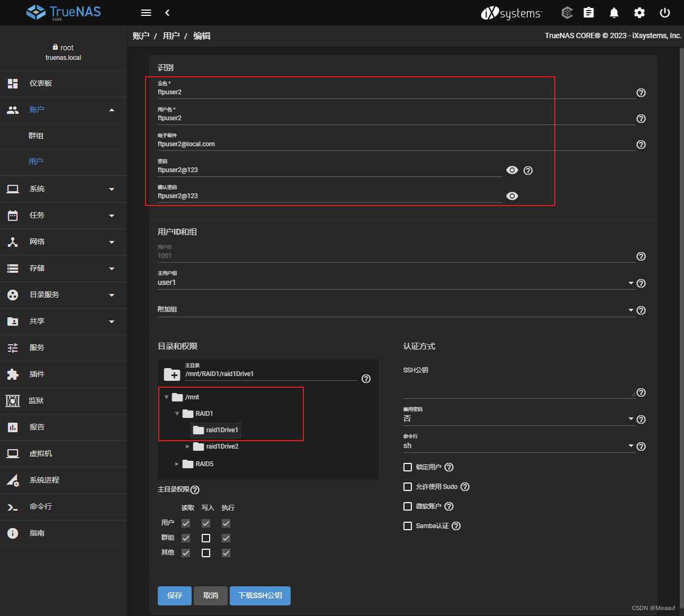Open help for SSH公钥
The height and width of the screenshot is (616, 684).
(641, 392)
